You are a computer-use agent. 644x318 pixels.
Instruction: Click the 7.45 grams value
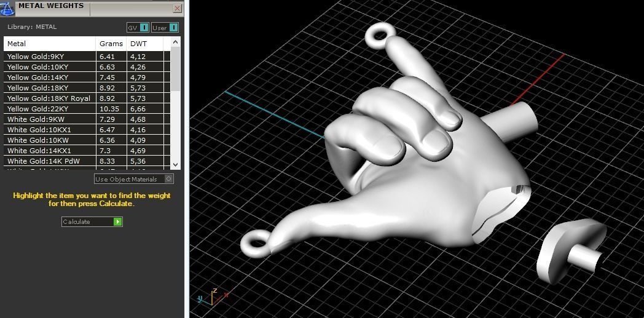pyautogui.click(x=107, y=78)
